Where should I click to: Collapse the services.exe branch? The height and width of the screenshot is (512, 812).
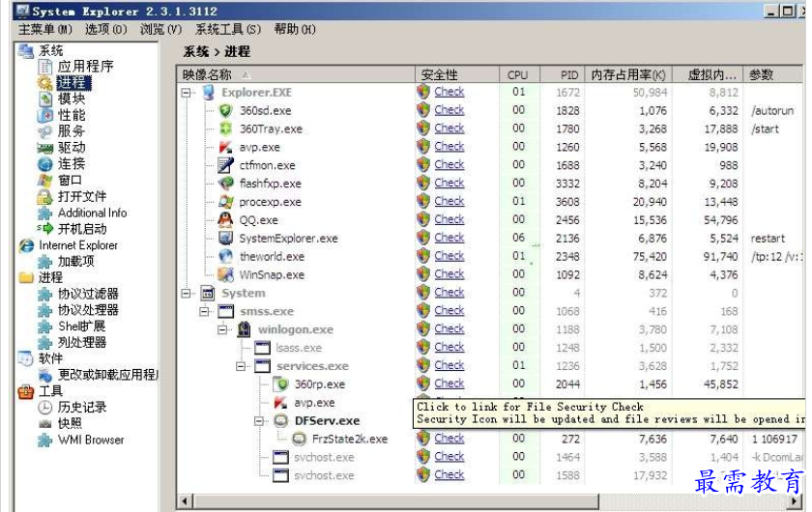(241, 366)
